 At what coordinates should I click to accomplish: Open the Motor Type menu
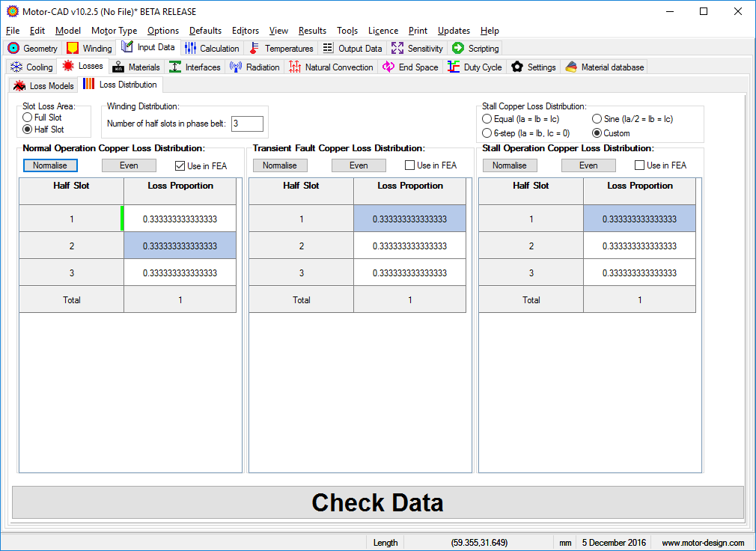click(x=115, y=31)
